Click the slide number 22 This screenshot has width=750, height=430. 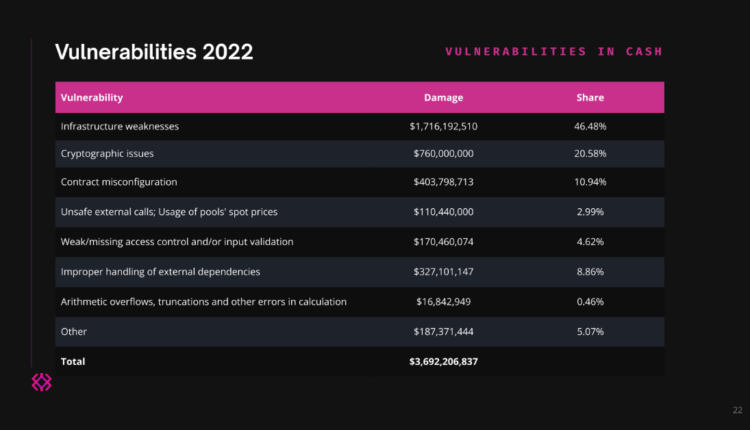pyautogui.click(x=737, y=410)
